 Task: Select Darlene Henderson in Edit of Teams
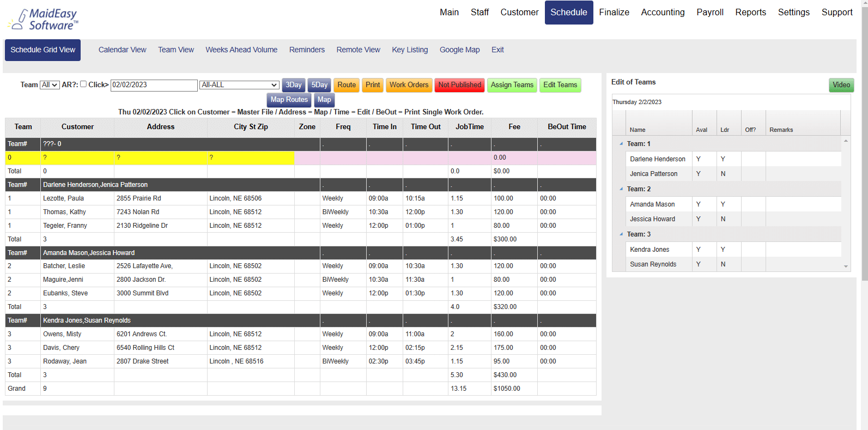click(658, 159)
